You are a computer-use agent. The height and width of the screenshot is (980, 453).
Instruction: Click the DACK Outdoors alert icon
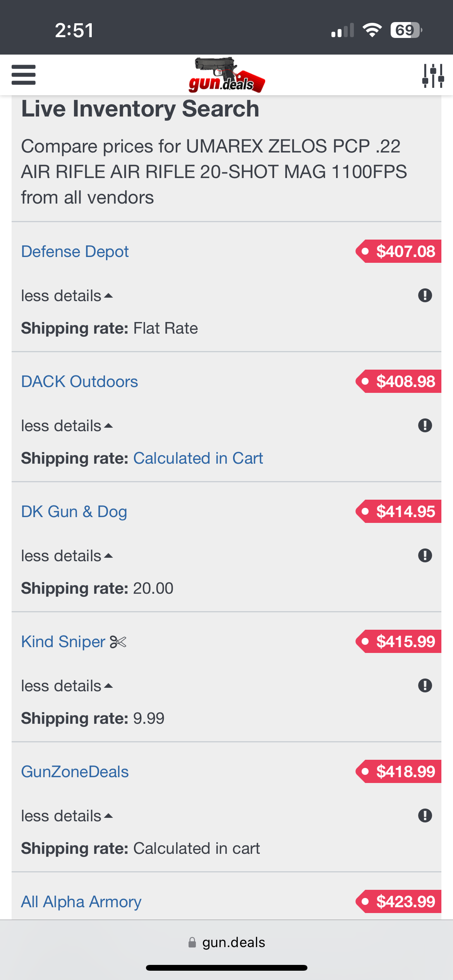coord(425,425)
